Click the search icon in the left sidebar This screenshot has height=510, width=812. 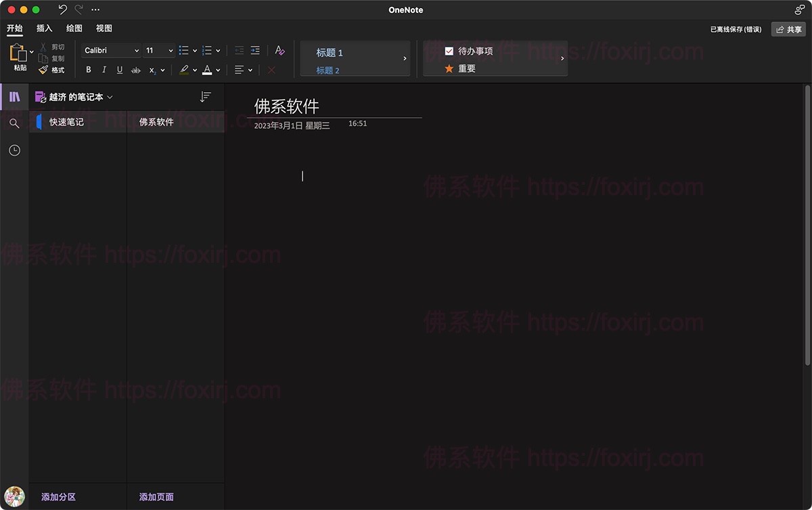[14, 123]
